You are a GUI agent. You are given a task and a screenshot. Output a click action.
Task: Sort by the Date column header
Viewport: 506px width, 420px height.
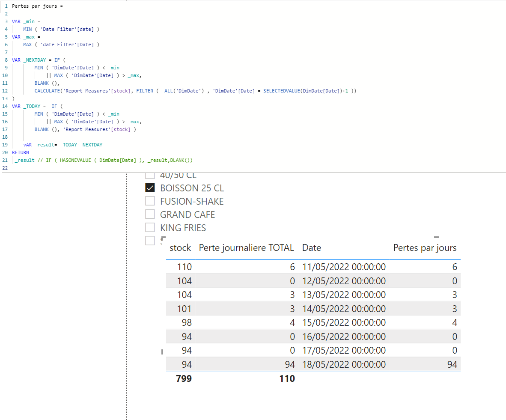[311, 247]
